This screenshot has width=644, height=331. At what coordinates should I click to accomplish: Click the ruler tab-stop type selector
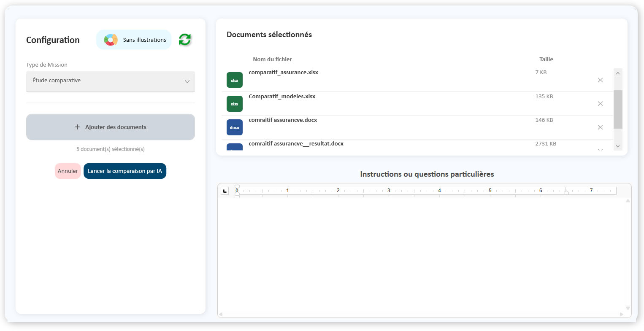225,191
